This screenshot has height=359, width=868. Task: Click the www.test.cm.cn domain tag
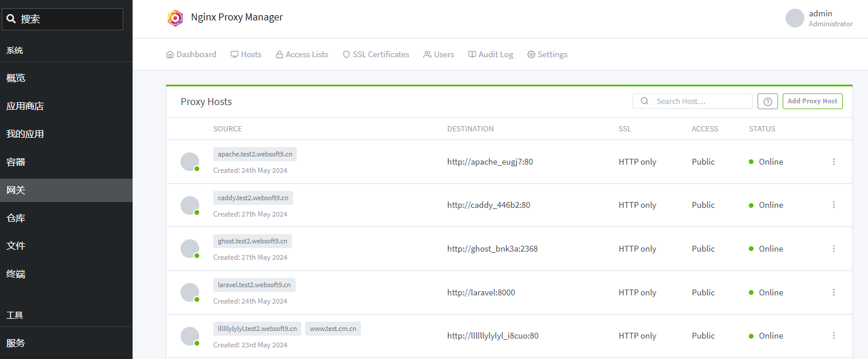pos(333,329)
